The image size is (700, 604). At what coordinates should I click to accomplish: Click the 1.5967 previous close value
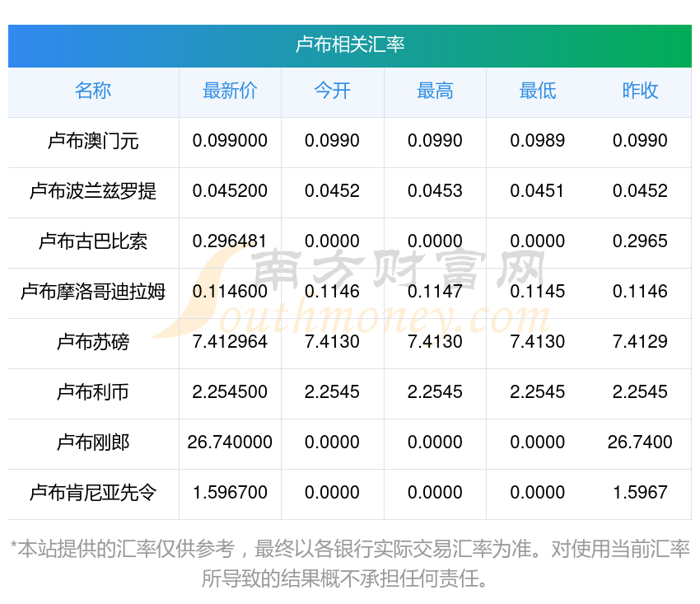[640, 493]
